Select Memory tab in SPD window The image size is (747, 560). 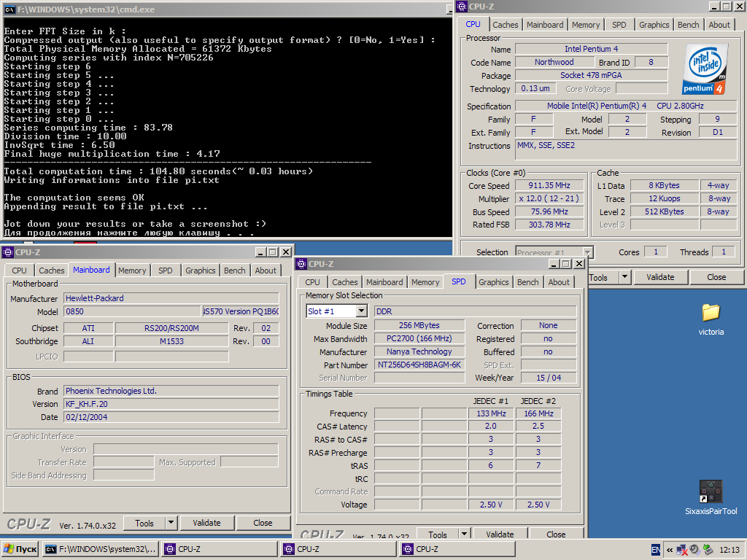point(425,282)
